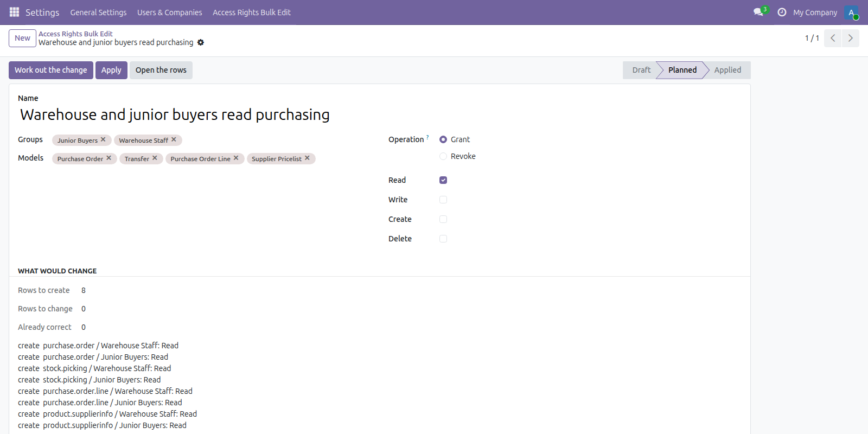
Task: Select the Grant operation radio
Action: [443, 139]
